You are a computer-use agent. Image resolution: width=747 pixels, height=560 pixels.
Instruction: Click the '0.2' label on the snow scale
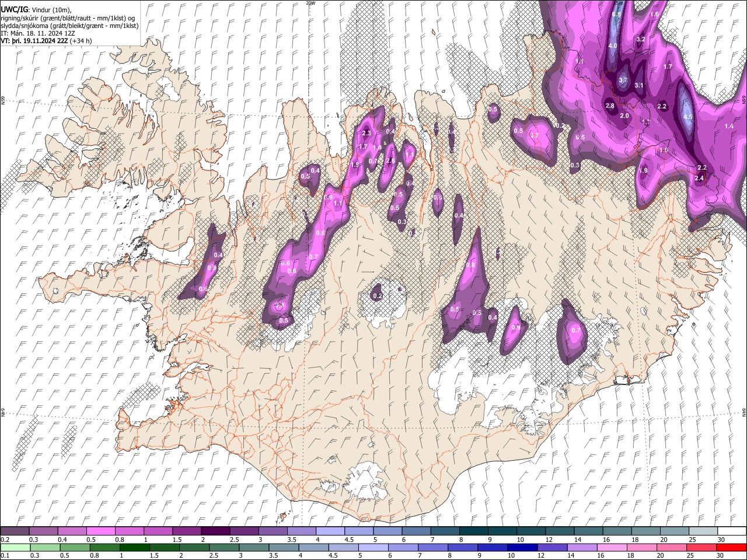coord(5,540)
